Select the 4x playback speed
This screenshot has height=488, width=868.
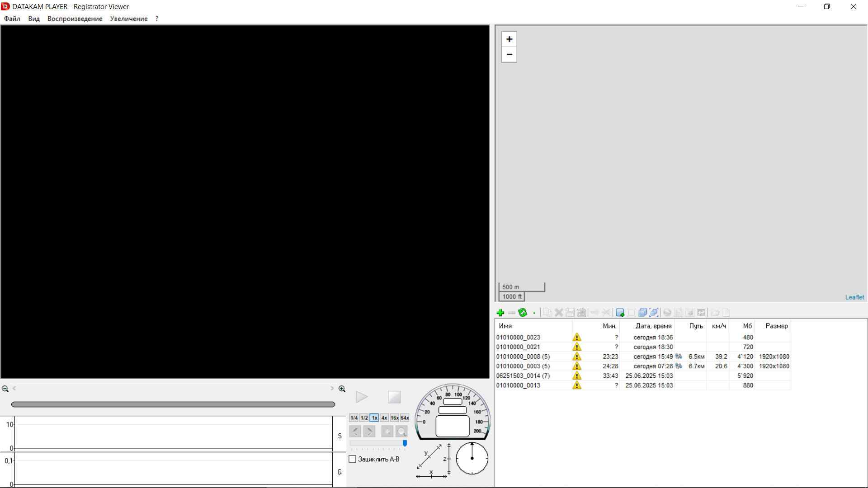coord(384,418)
